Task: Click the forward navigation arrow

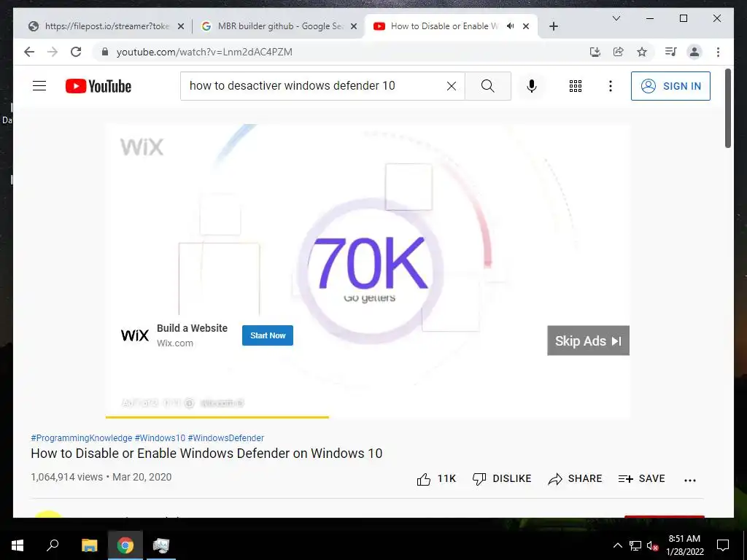Action: [x=53, y=52]
